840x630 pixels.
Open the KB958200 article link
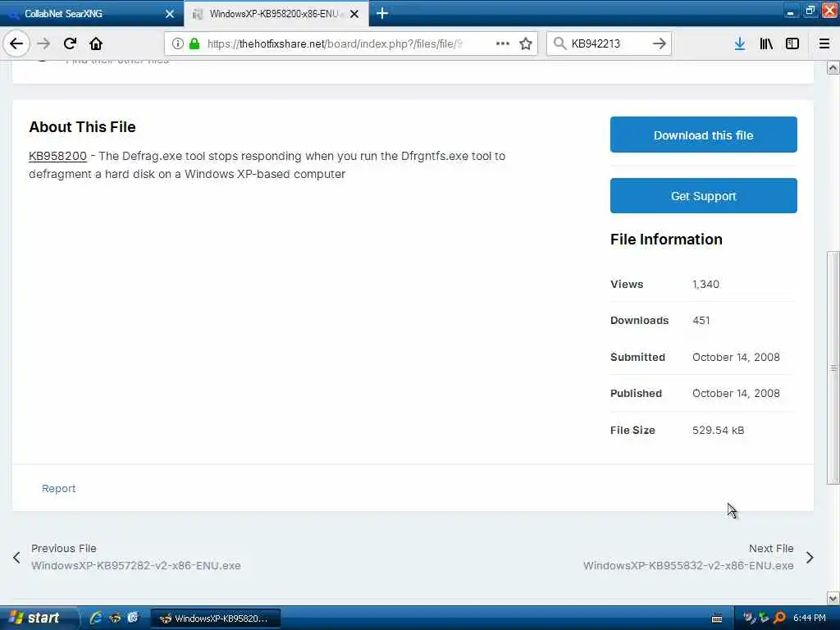pyautogui.click(x=58, y=156)
